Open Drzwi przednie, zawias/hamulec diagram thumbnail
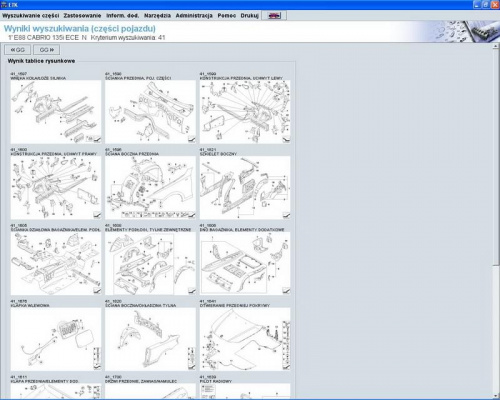Viewport: 500px width, 400px height. click(150, 390)
